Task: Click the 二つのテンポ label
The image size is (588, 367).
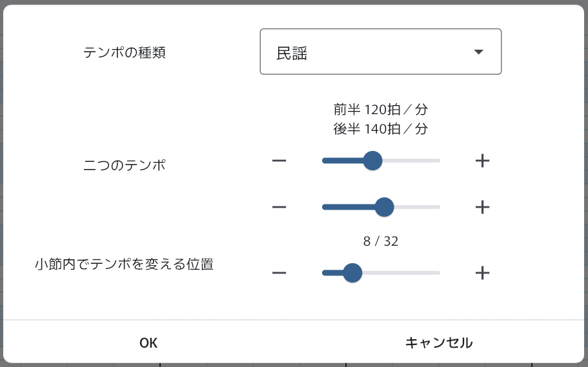Action: point(125,165)
